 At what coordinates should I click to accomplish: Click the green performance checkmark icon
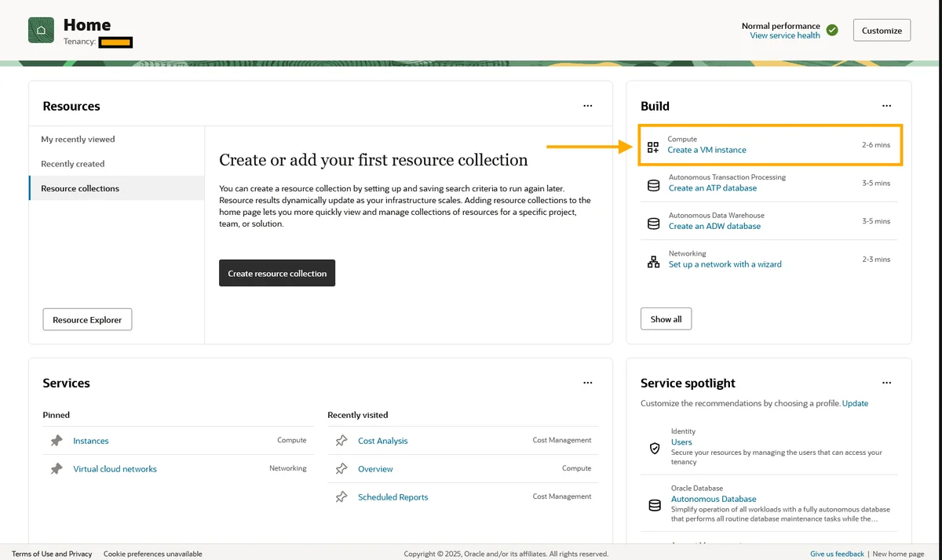tap(832, 30)
